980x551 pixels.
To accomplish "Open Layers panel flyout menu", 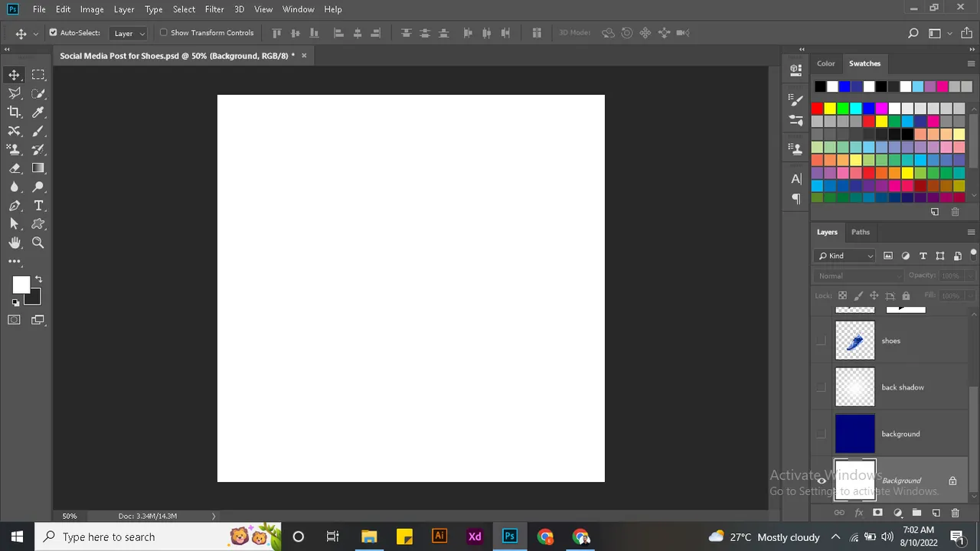I will pyautogui.click(x=972, y=232).
